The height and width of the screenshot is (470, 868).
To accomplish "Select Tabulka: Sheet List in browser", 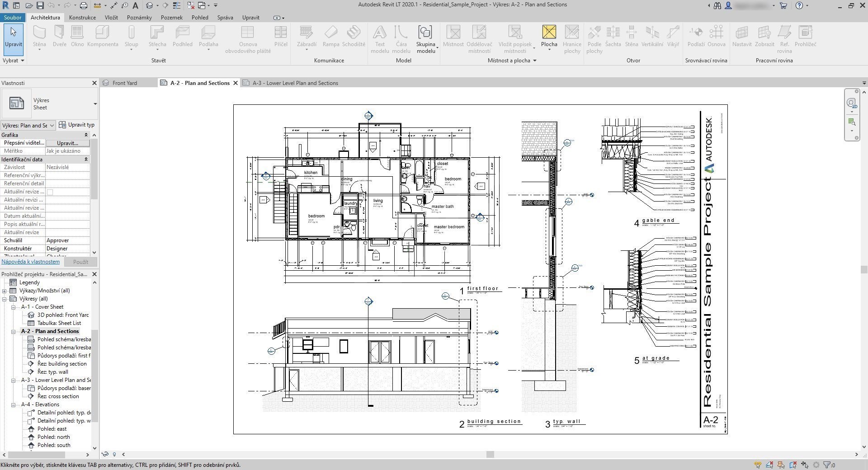I will pyautogui.click(x=59, y=323).
